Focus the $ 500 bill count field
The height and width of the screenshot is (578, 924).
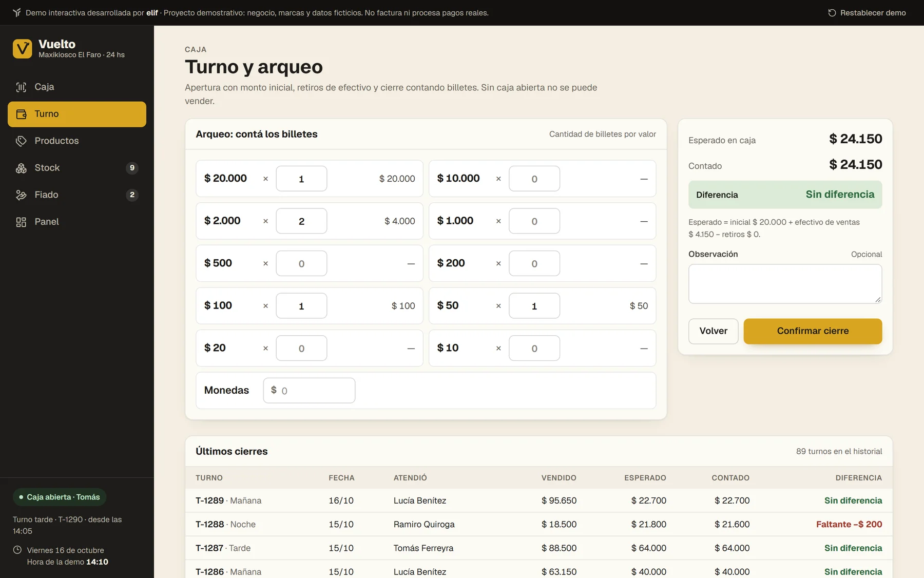(x=301, y=263)
